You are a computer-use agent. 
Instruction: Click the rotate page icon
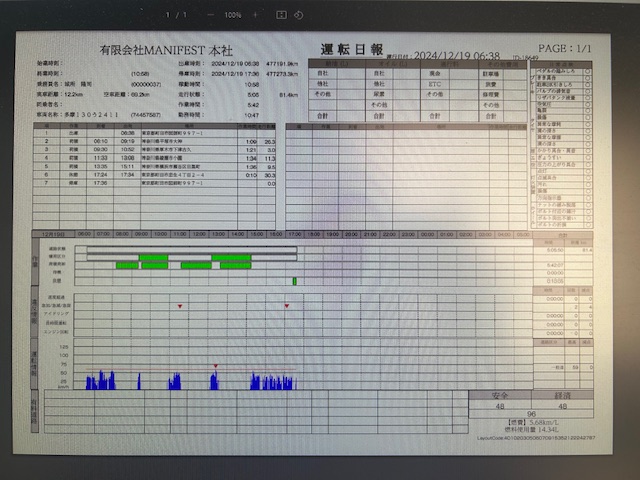298,15
